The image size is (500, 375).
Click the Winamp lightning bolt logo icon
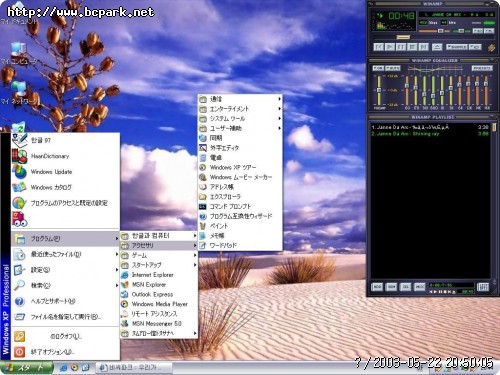(491, 48)
